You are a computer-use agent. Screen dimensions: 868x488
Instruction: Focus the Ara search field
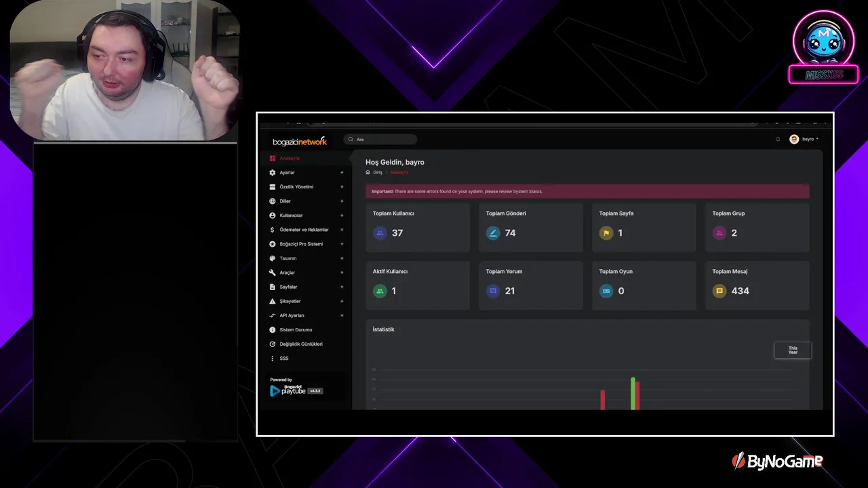380,139
